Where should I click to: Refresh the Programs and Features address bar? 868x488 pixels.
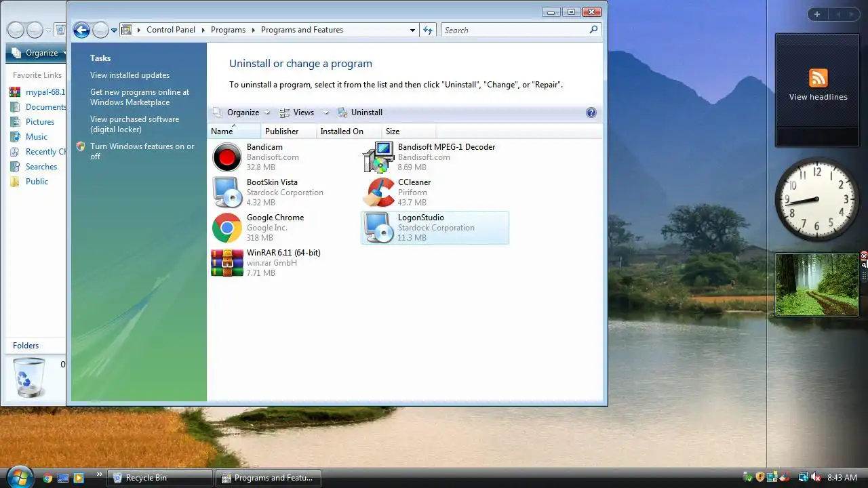coord(428,30)
